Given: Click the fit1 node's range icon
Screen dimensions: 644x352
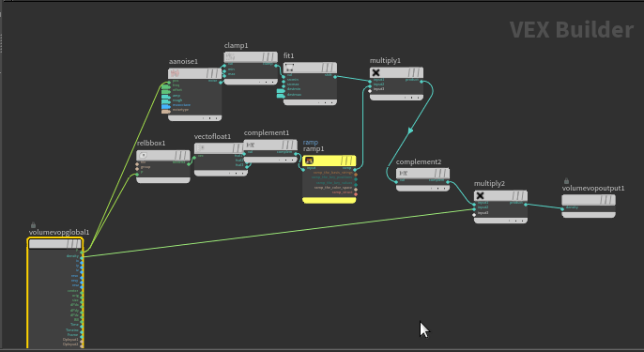Looking at the screenshot, I should pyautogui.click(x=289, y=67).
